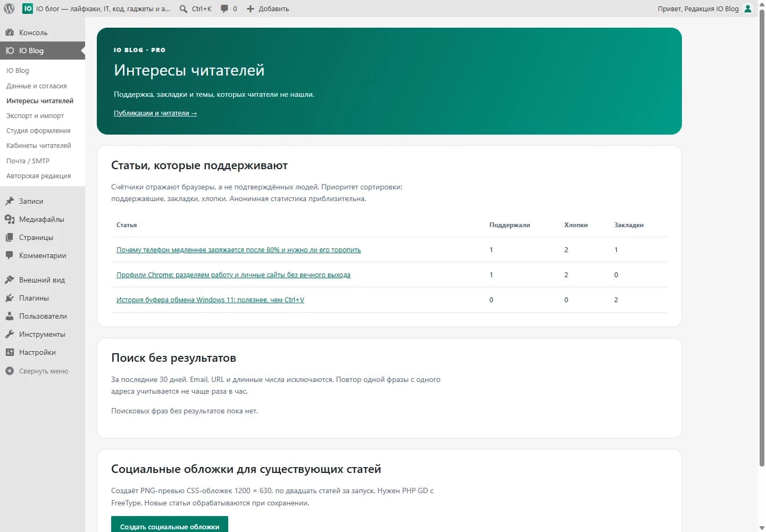Go to Студия оформления page
The width and height of the screenshot is (766, 532).
tap(38, 130)
